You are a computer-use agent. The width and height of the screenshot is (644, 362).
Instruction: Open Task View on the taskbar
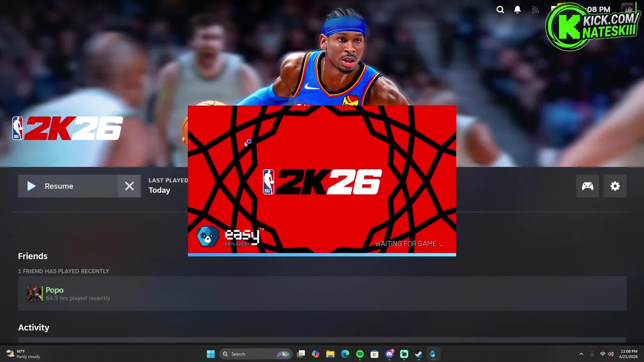[x=301, y=354]
